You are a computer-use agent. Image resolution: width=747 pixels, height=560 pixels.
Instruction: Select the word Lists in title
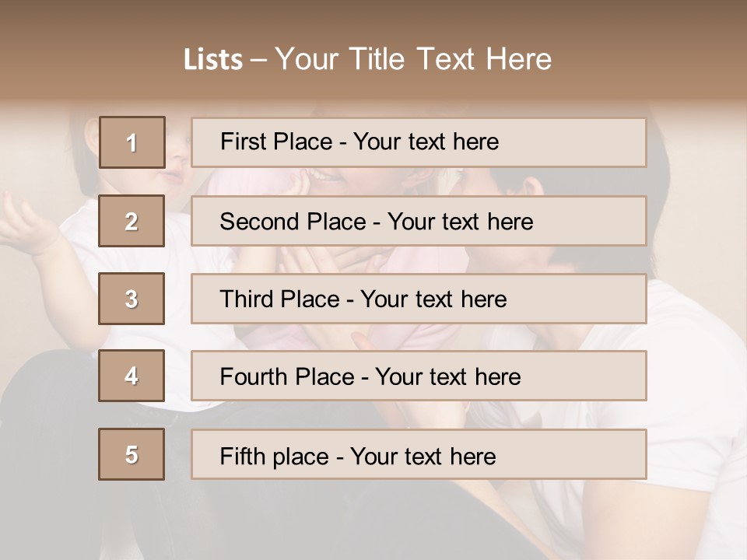pyautogui.click(x=213, y=59)
